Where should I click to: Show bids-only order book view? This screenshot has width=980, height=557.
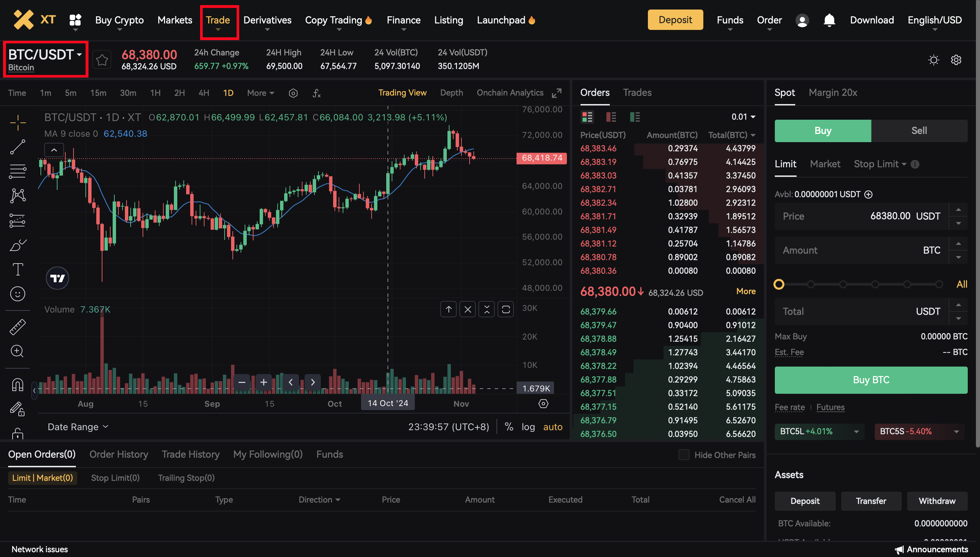click(634, 117)
